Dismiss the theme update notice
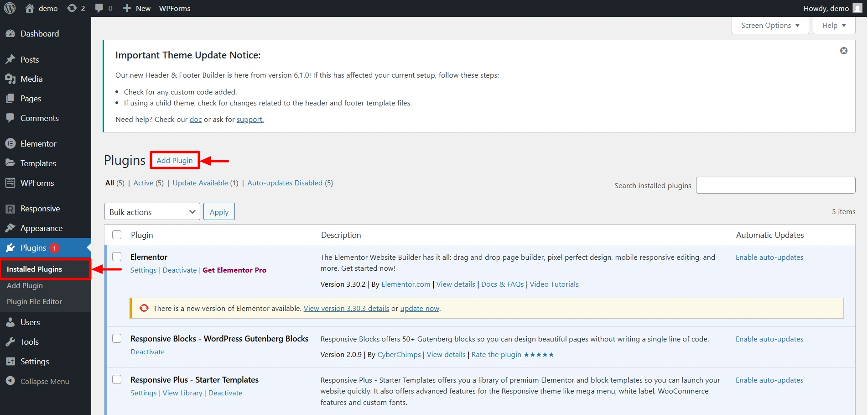 (844, 51)
